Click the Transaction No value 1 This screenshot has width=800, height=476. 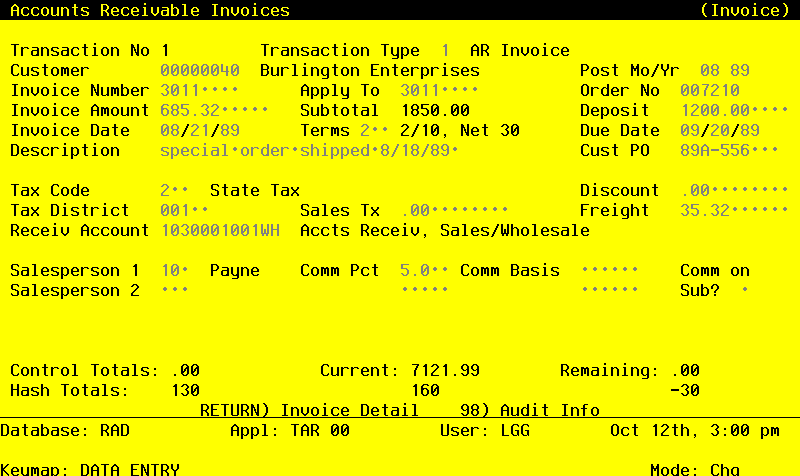[165, 51]
